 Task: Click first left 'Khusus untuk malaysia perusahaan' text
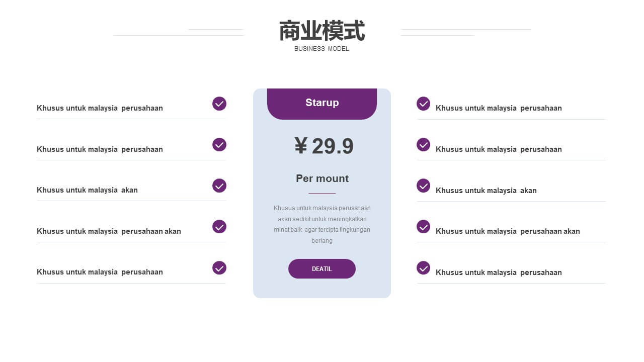[x=100, y=108]
